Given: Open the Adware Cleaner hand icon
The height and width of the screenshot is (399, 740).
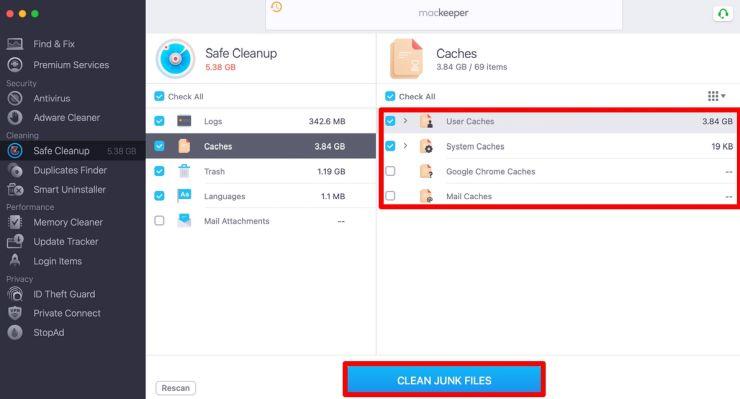Looking at the screenshot, I should (x=15, y=117).
